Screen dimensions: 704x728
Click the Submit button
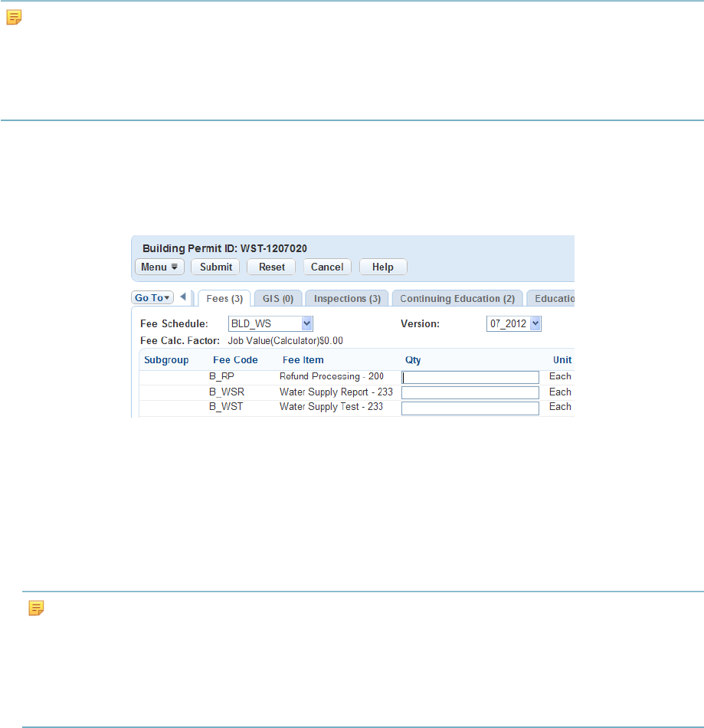[216, 267]
